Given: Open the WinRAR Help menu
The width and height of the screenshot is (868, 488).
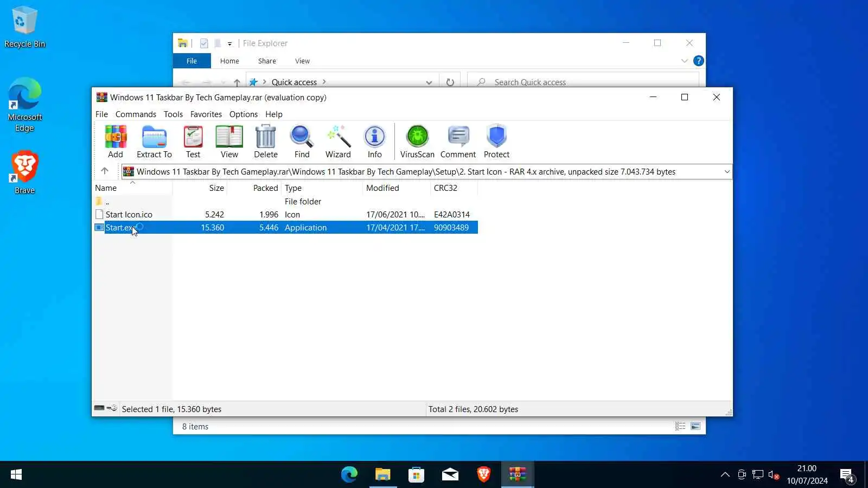Looking at the screenshot, I should pos(274,114).
